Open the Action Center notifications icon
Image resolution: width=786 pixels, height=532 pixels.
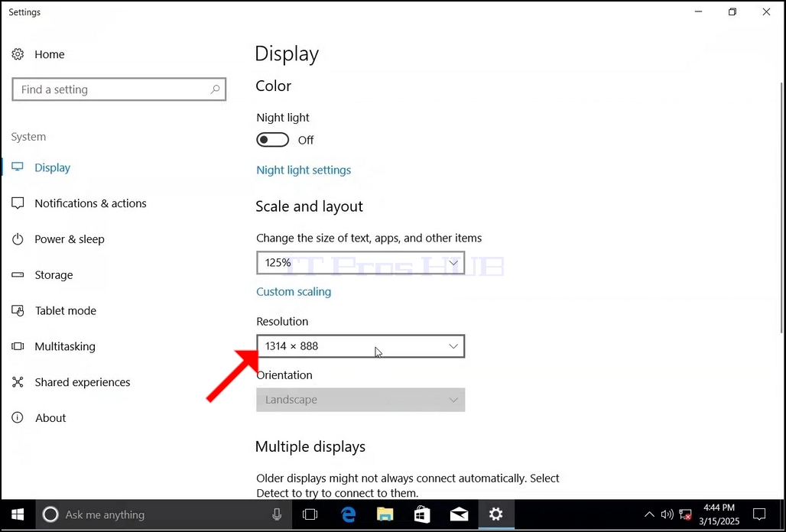point(759,514)
